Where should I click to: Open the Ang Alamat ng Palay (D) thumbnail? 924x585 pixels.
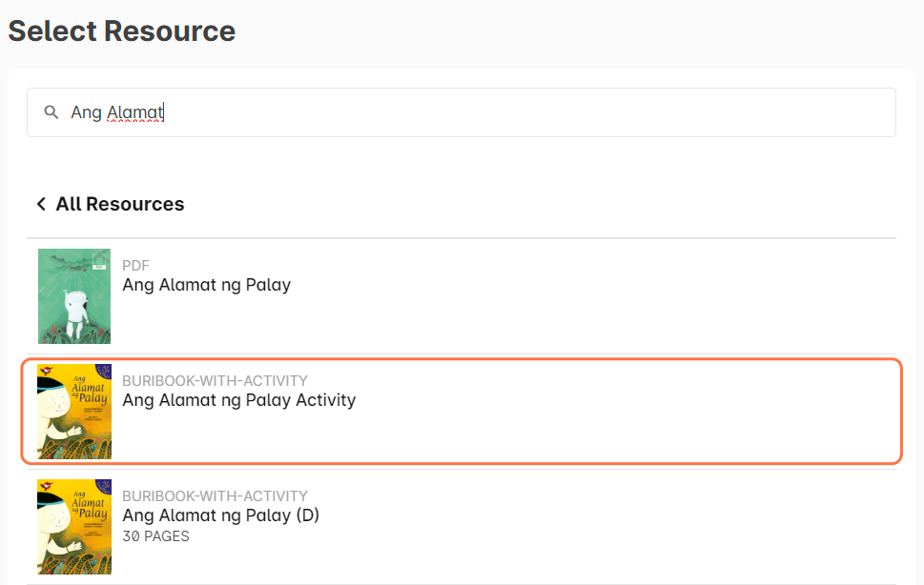coord(74,527)
